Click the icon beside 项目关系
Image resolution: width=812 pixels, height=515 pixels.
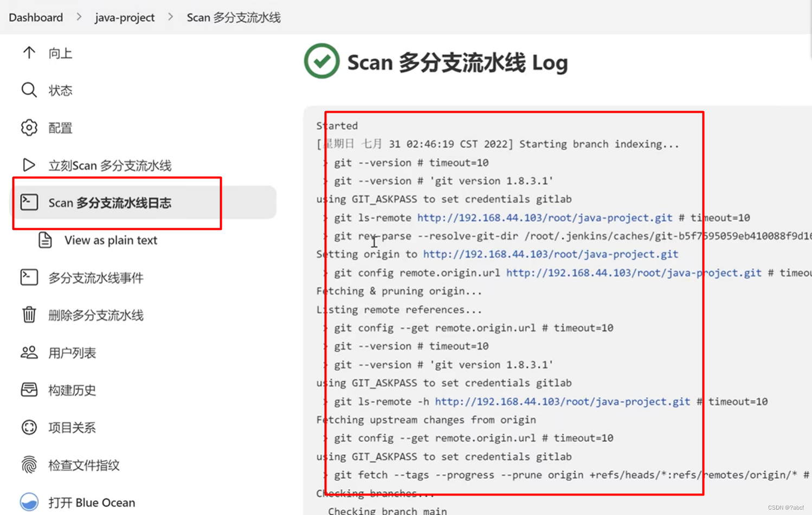[x=29, y=427]
